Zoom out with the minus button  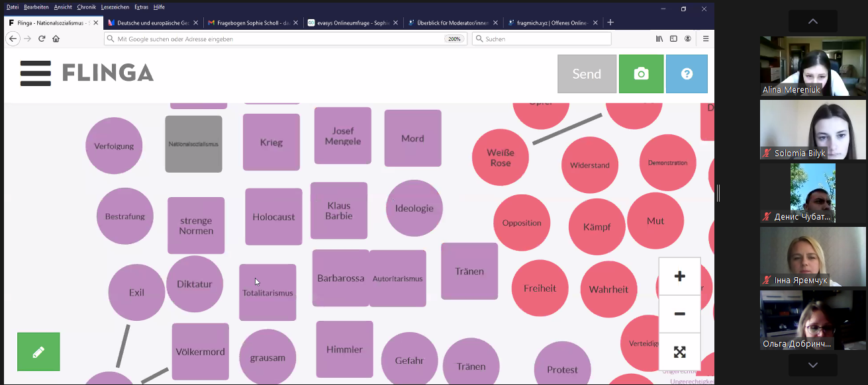coord(679,314)
